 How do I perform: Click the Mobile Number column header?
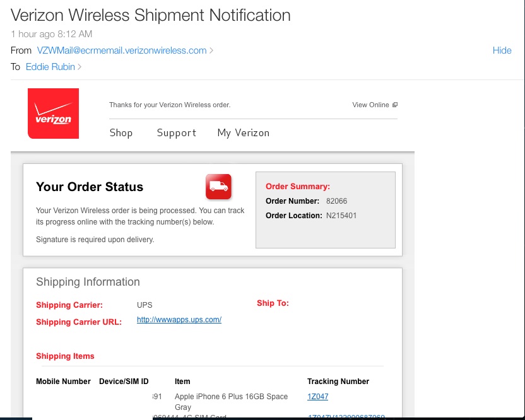click(63, 382)
